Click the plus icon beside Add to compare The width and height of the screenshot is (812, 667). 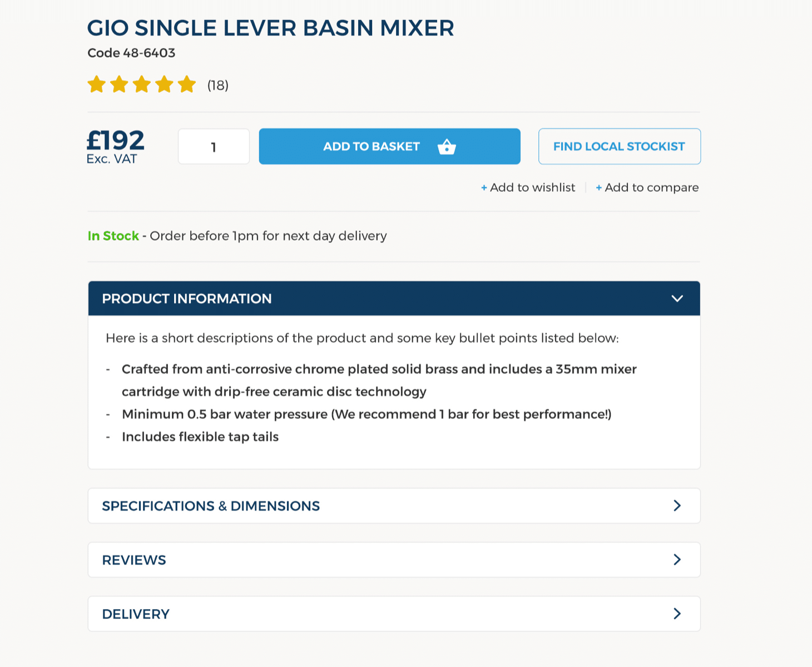[x=598, y=188]
